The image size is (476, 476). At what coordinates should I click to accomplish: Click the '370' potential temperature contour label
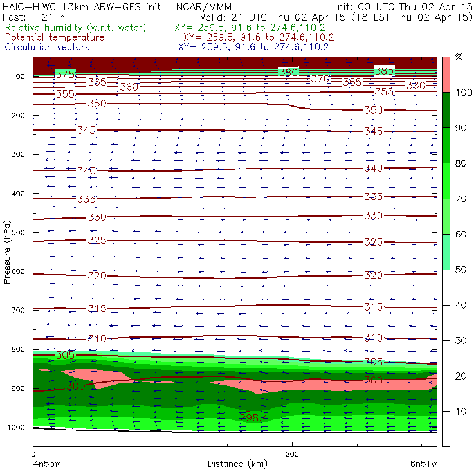(320, 79)
